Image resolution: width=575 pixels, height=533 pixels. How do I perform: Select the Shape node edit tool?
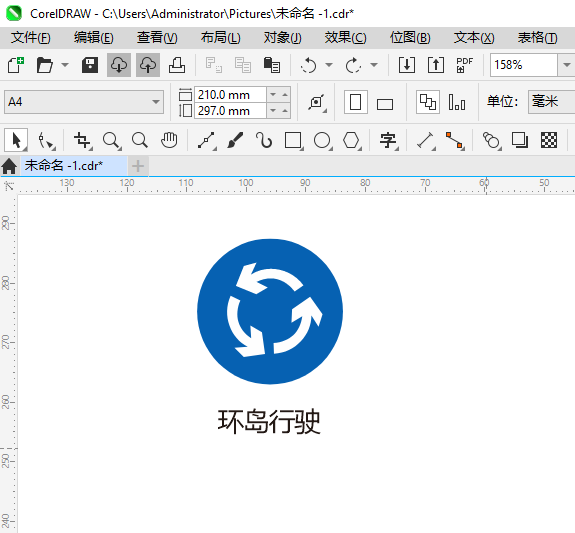coord(46,140)
